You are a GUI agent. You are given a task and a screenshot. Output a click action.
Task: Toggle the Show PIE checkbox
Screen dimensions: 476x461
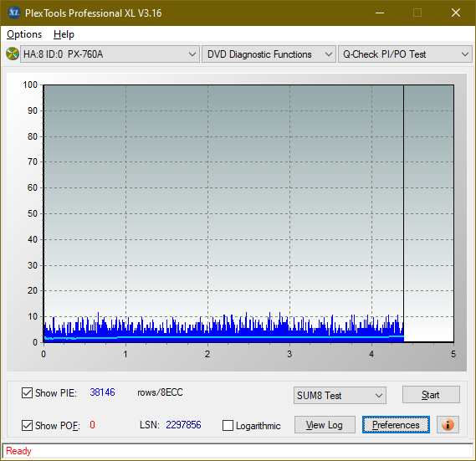[27, 392]
